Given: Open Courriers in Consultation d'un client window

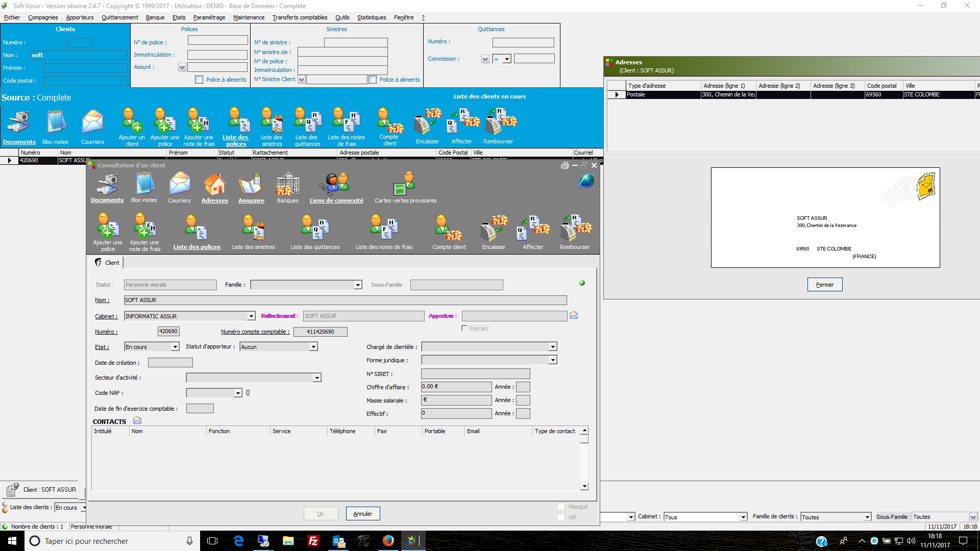Looking at the screenshot, I should pos(179,188).
